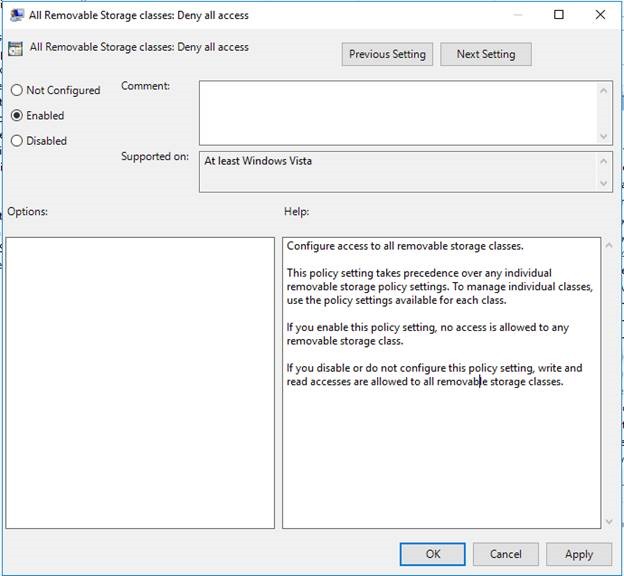Click the Cancel button
This screenshot has height=576, width=624.
(x=505, y=554)
